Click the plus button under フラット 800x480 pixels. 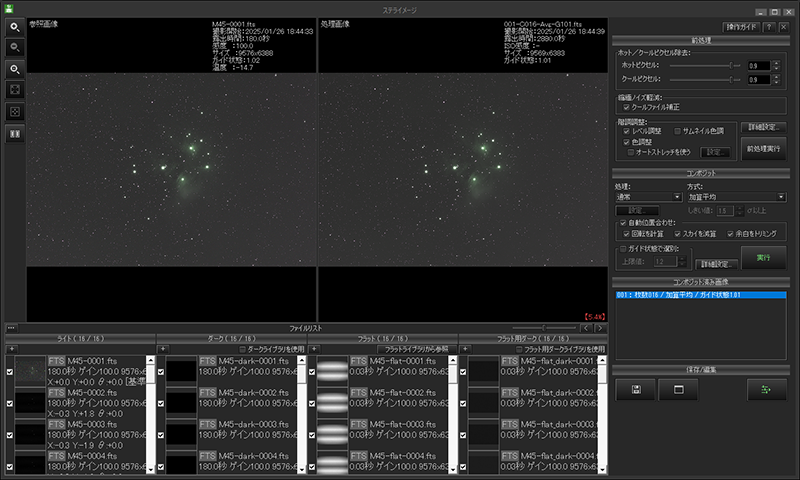(x=314, y=349)
